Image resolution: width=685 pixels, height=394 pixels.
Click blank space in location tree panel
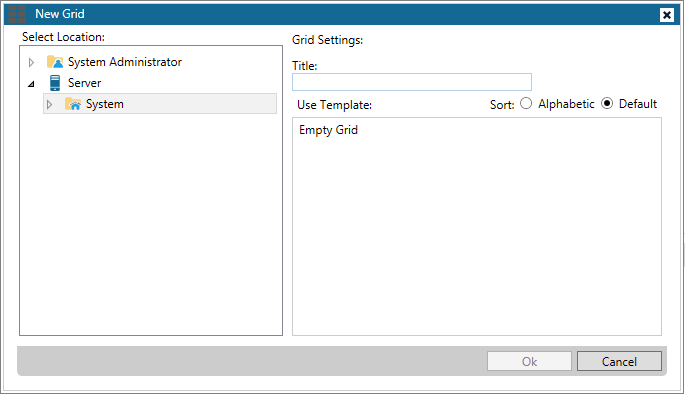pyautogui.click(x=151, y=223)
